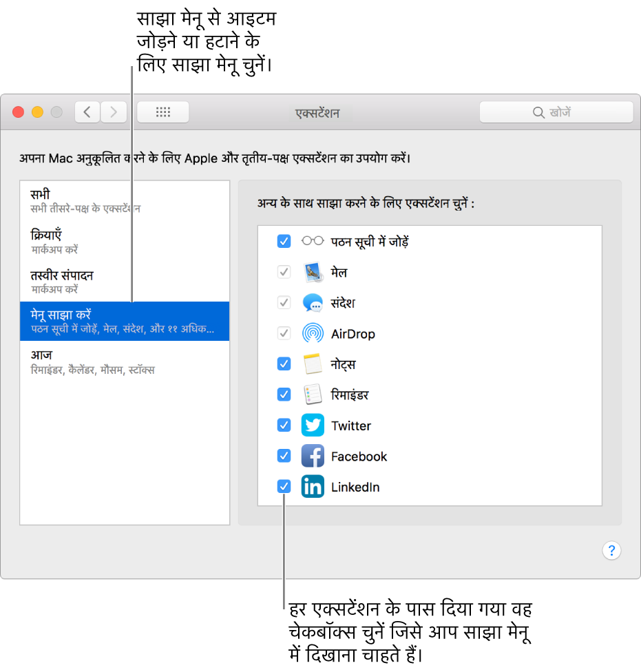This screenshot has height=672, width=641.
Task: Click the एक्सटेंशन window title
Action: (317, 113)
